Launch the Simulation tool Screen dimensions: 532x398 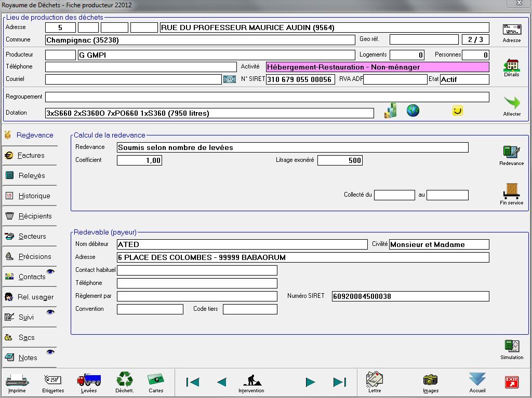coord(511,347)
